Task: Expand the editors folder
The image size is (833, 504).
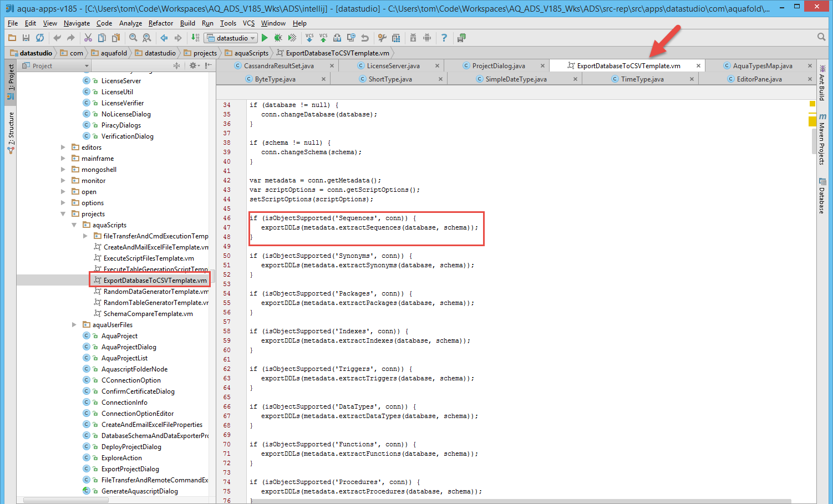Action: coord(63,147)
